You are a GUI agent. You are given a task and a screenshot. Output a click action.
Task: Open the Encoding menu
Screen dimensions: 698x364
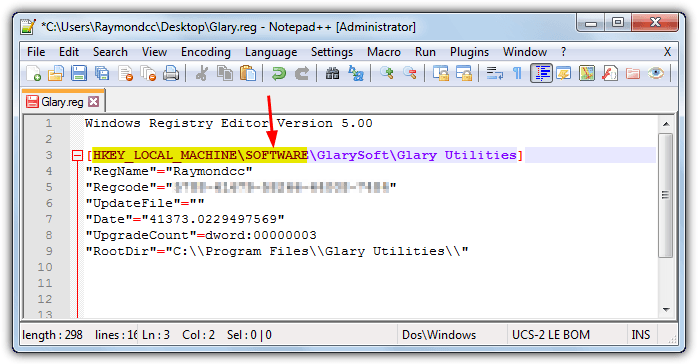coord(206,52)
